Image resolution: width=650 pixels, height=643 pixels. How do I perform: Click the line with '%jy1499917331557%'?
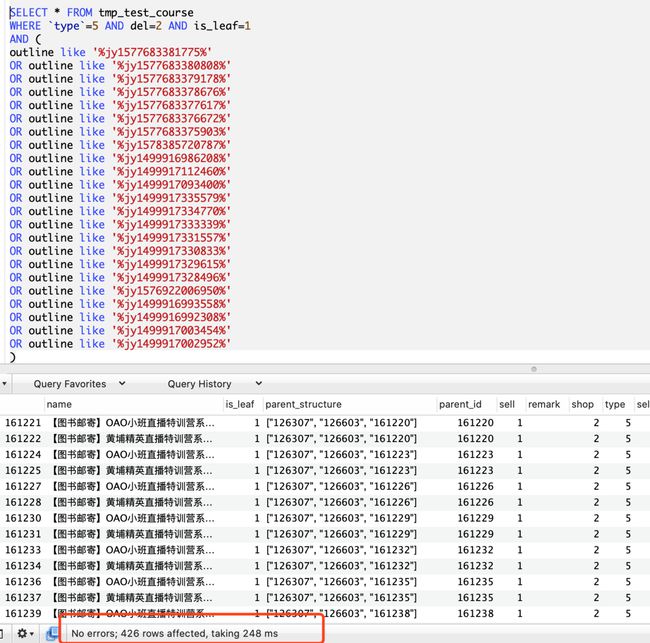(120, 238)
